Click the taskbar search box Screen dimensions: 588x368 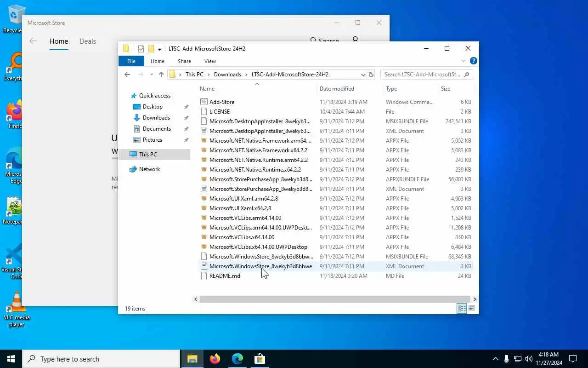[x=101, y=359]
